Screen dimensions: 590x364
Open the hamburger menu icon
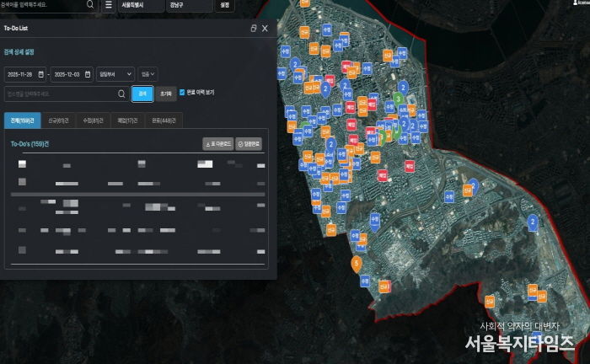click(x=108, y=5)
